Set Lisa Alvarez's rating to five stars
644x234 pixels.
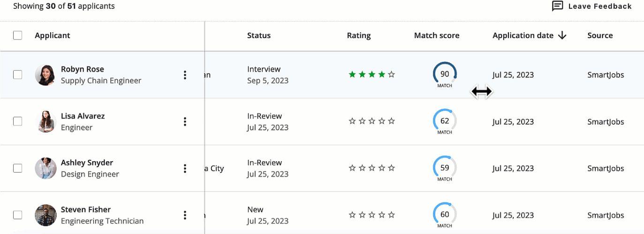(392, 121)
